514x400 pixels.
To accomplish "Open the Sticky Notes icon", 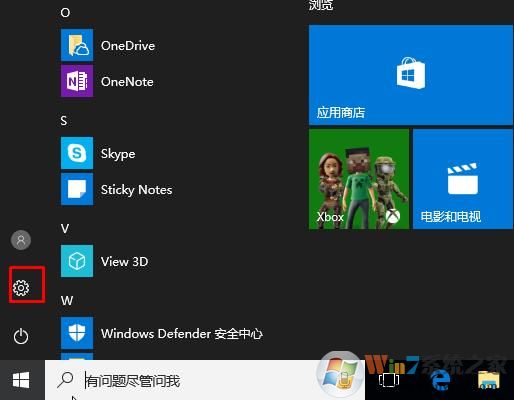I will tap(77, 189).
